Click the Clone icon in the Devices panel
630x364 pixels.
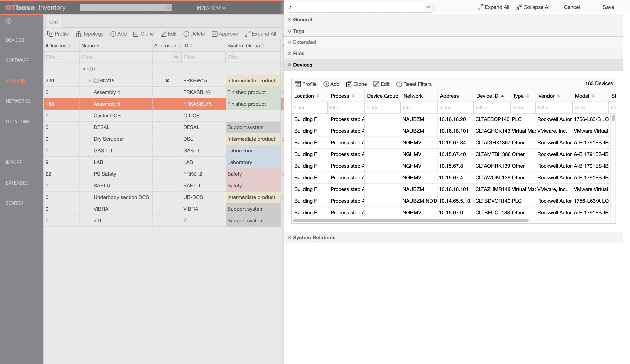(356, 84)
